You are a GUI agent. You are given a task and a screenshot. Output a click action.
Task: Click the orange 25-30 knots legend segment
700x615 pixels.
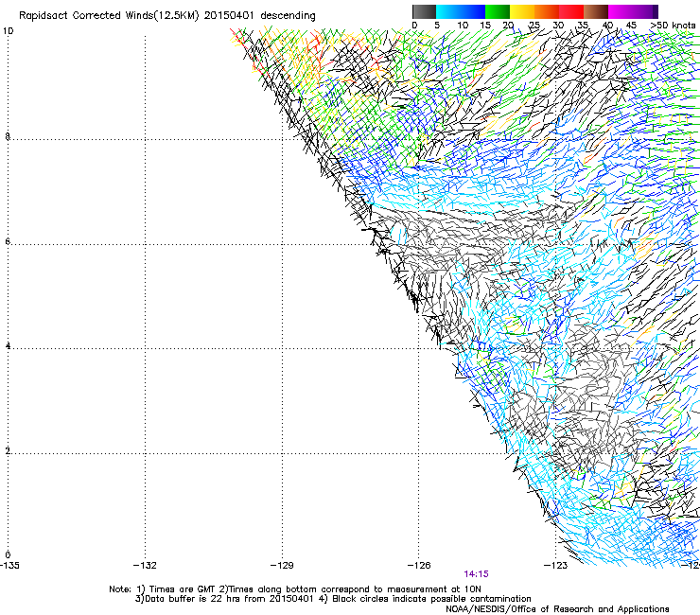547,11
